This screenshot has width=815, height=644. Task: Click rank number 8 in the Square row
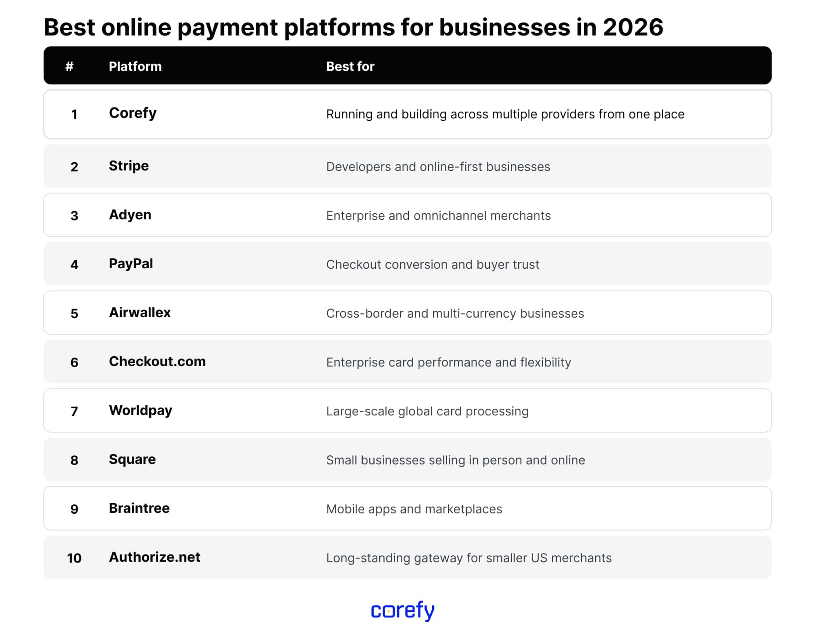click(x=74, y=460)
